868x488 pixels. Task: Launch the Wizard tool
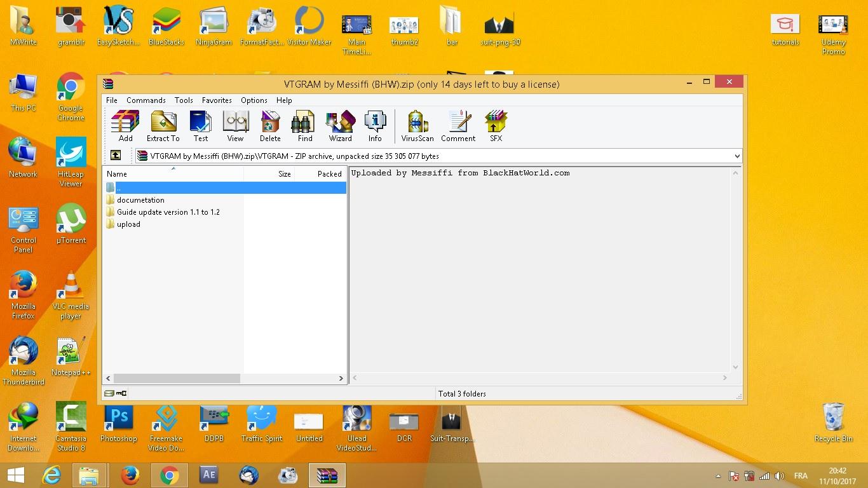340,125
